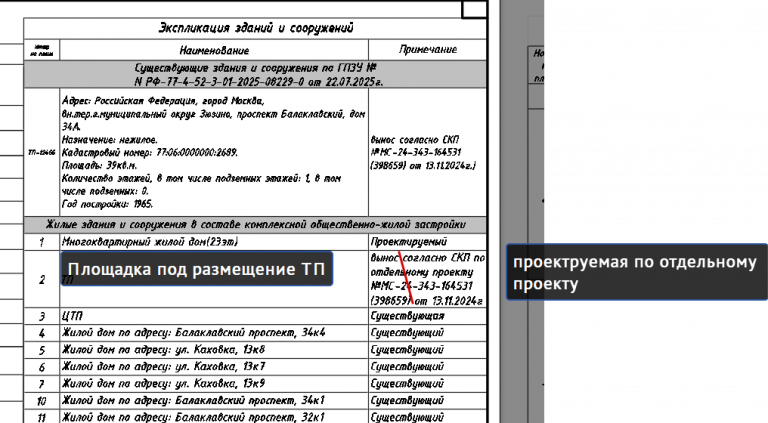This screenshot has width=768, height=423.
Task: Select the 'проектруемая по отдельному проекту' comment box
Action: tap(637, 272)
